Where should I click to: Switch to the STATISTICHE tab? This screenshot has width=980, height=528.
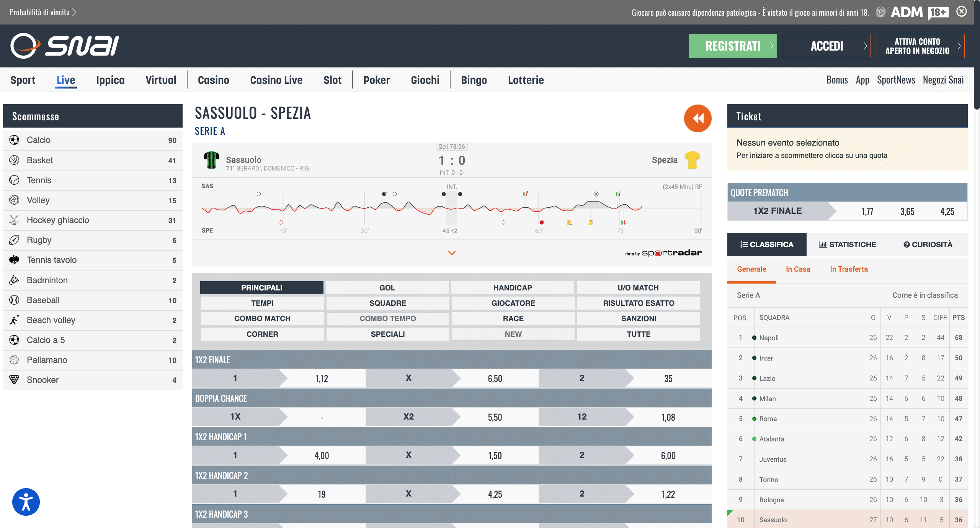pyautogui.click(x=847, y=244)
